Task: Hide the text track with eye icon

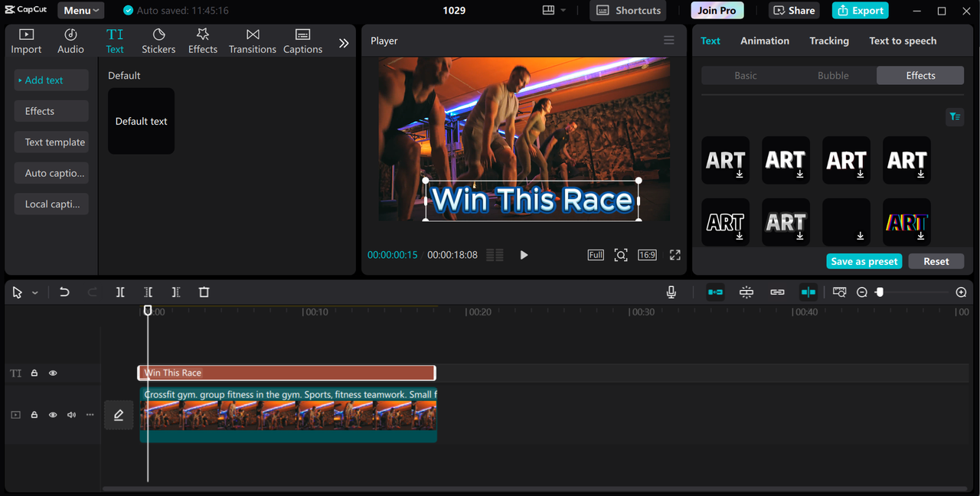Action: (53, 374)
